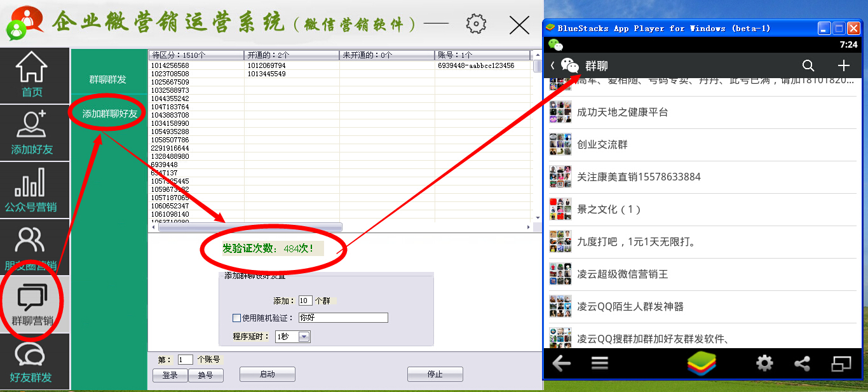Click the 未开通的 column header
Image resolution: width=868 pixels, height=392 pixels.
click(387, 55)
